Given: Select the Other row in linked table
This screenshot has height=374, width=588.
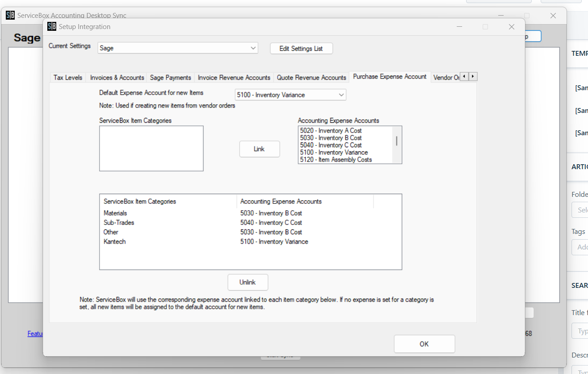Looking at the screenshot, I should 250,232.
